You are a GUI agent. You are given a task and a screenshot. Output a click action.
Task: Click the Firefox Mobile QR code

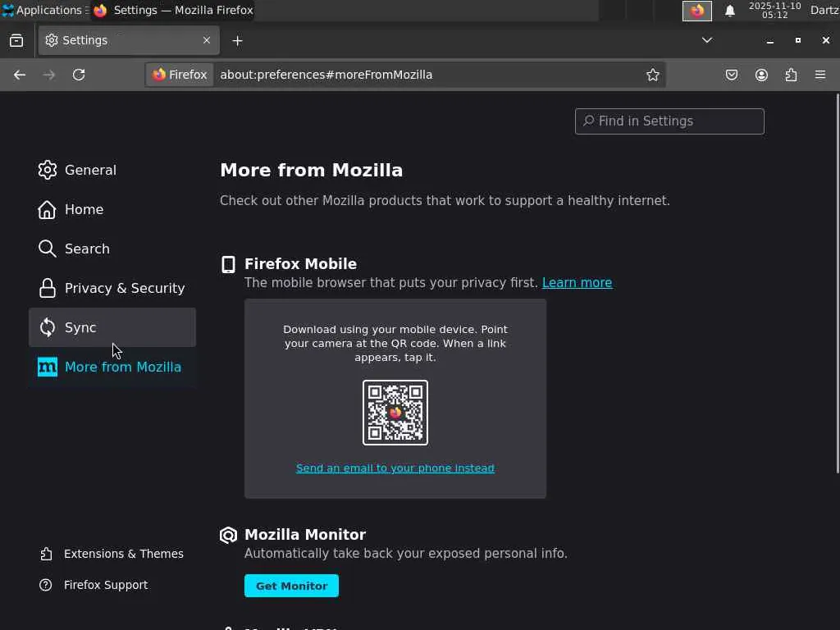click(x=395, y=413)
